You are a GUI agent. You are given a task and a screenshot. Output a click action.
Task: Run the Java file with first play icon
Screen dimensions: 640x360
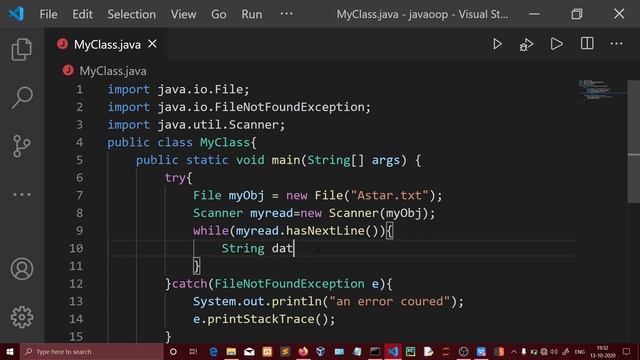(497, 44)
